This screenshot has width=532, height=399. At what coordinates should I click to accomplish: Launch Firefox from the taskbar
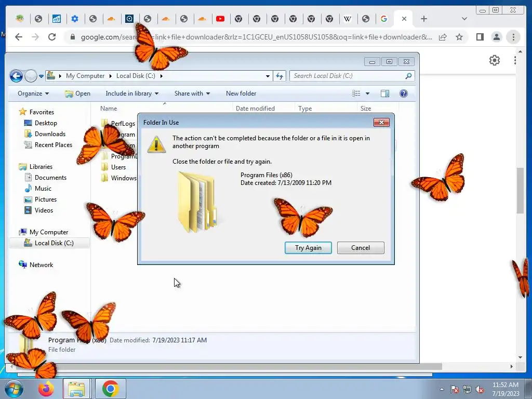point(46,389)
